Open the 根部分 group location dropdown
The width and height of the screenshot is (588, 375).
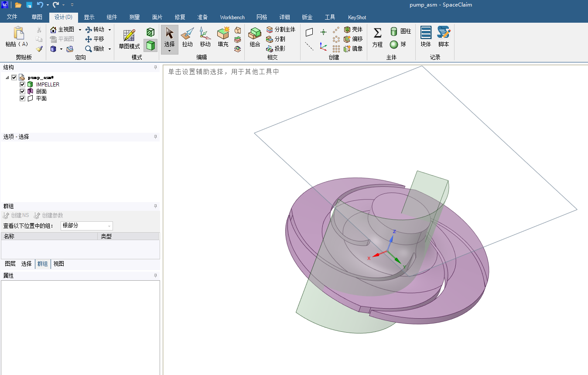109,226
